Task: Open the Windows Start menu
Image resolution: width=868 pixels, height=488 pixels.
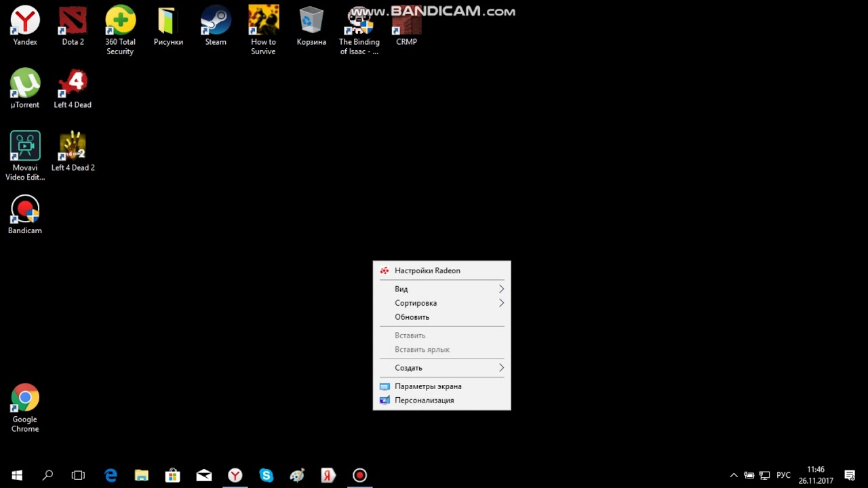Action: click(x=17, y=475)
